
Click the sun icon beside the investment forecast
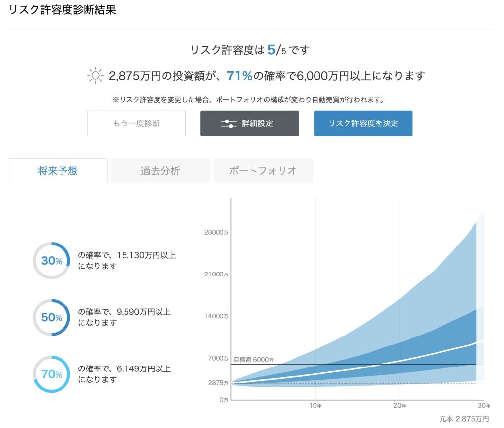pyautogui.click(x=95, y=76)
